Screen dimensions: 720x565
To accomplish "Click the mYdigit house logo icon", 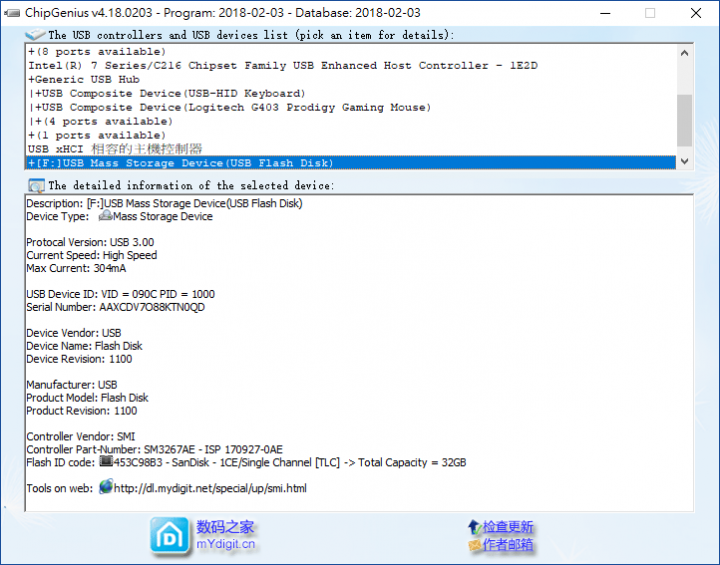I will [169, 536].
